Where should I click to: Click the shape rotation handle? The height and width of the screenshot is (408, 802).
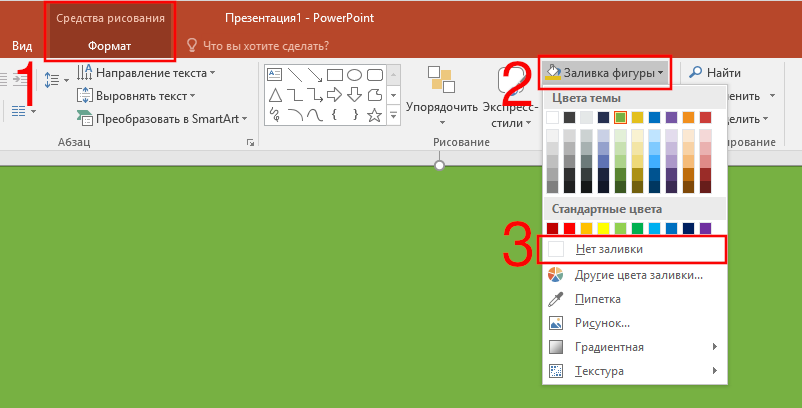click(x=439, y=165)
